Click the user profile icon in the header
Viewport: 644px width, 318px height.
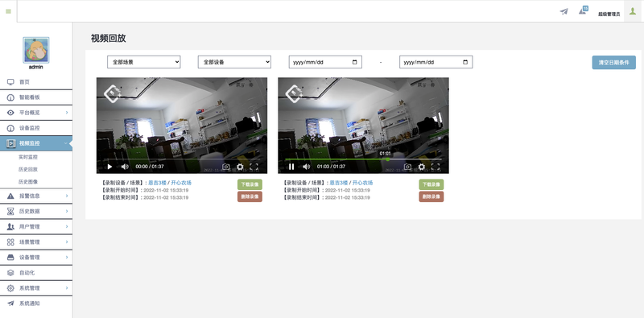point(633,11)
